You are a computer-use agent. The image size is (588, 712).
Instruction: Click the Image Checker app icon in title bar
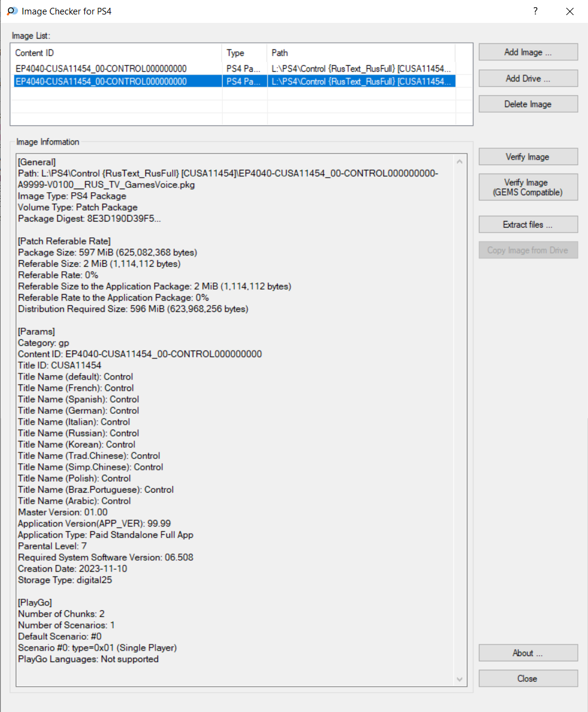click(12, 11)
